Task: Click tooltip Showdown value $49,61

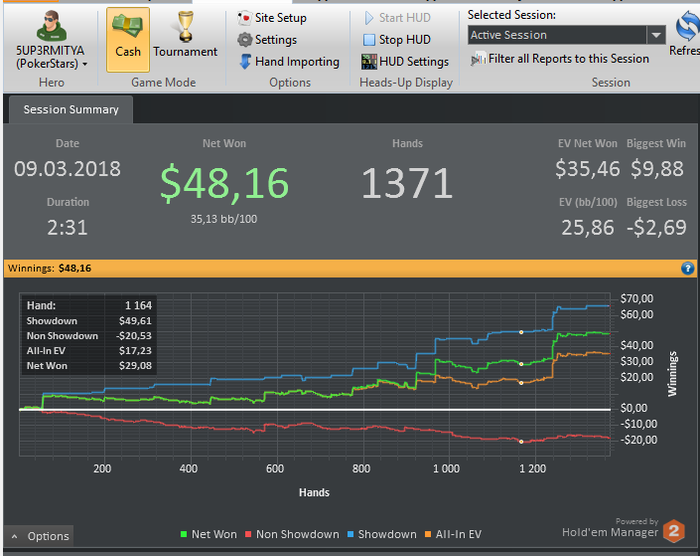Action: (x=135, y=321)
